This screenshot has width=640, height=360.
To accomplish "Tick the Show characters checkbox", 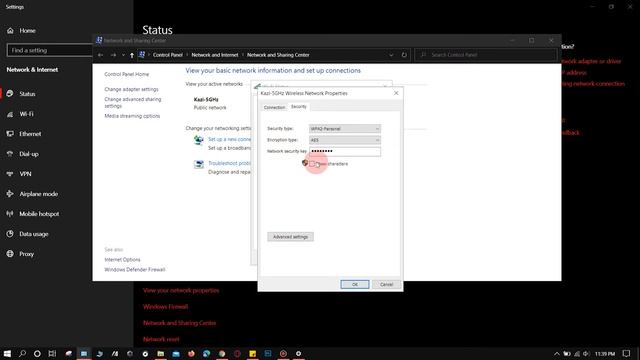I will tap(312, 164).
